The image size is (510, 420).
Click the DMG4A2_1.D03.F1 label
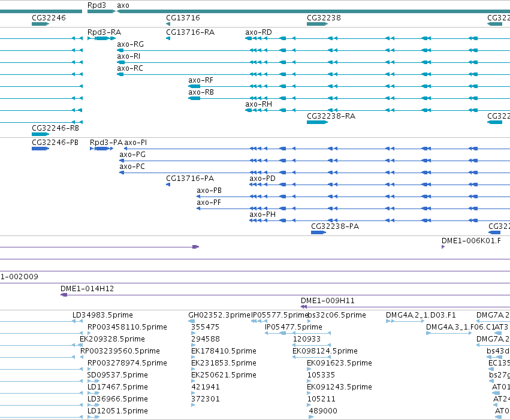pyautogui.click(x=421, y=315)
